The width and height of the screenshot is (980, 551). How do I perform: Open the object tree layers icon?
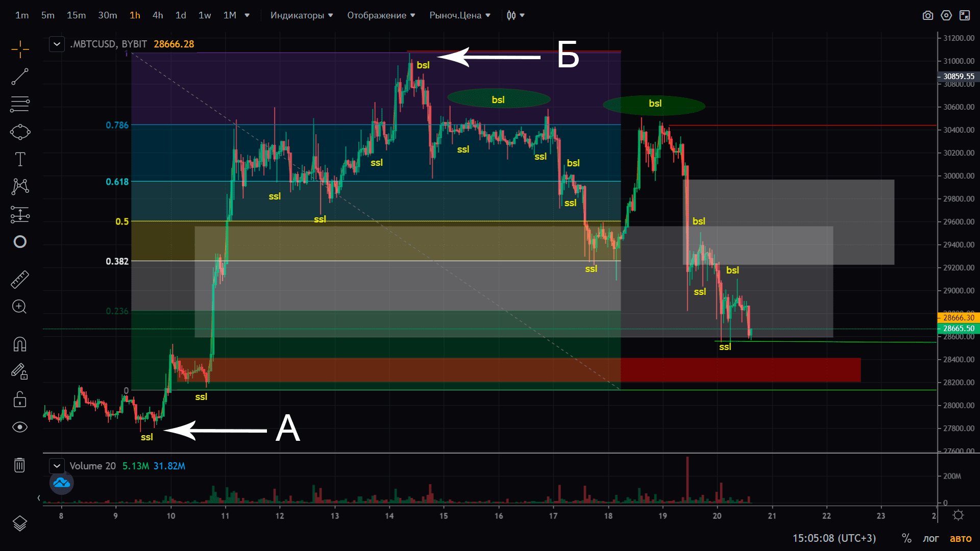(x=20, y=523)
